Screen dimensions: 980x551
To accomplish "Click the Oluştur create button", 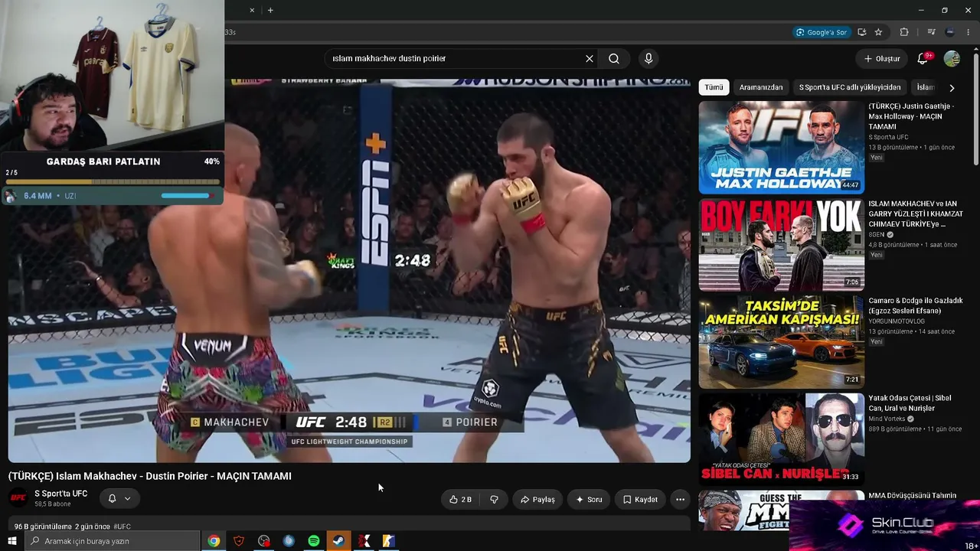I will [x=882, y=59].
